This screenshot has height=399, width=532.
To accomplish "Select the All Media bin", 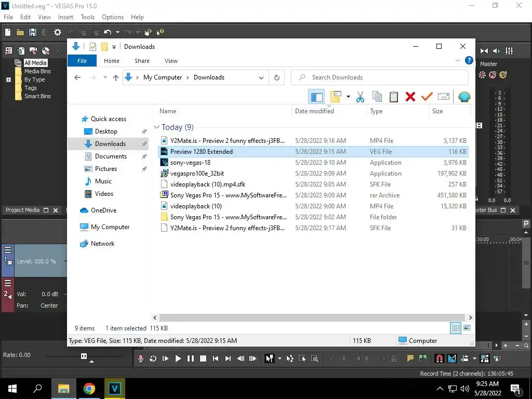I will click(35, 63).
